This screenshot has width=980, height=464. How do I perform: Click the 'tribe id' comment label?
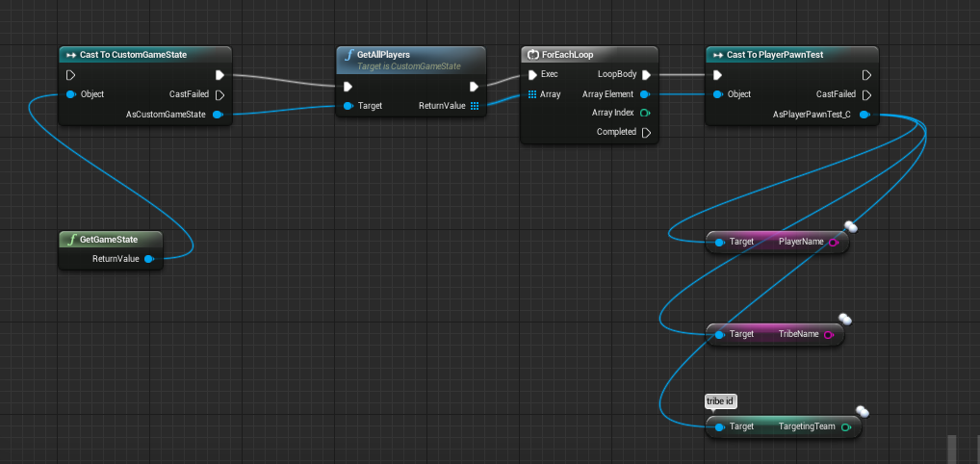720,401
